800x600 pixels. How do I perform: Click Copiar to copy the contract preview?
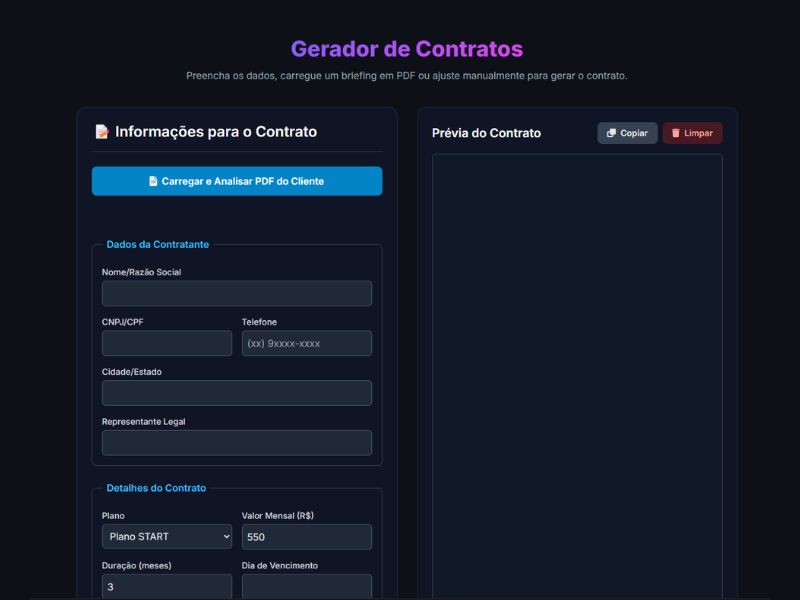click(626, 133)
